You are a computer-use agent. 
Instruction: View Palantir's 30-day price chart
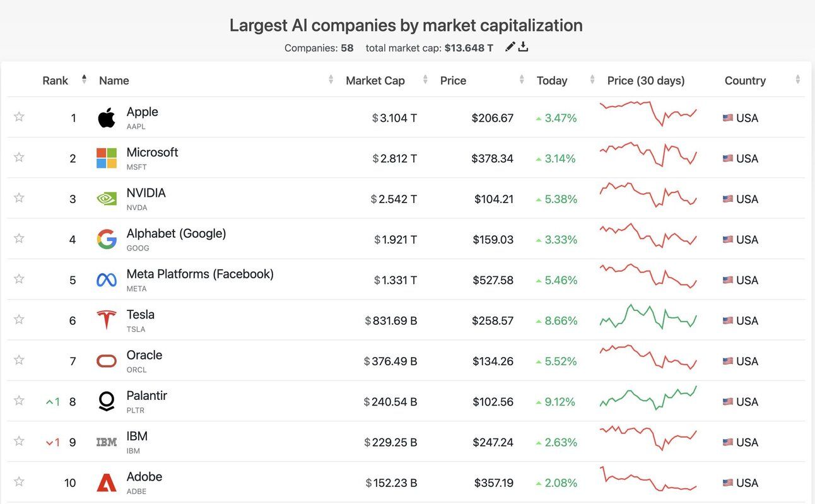point(648,398)
